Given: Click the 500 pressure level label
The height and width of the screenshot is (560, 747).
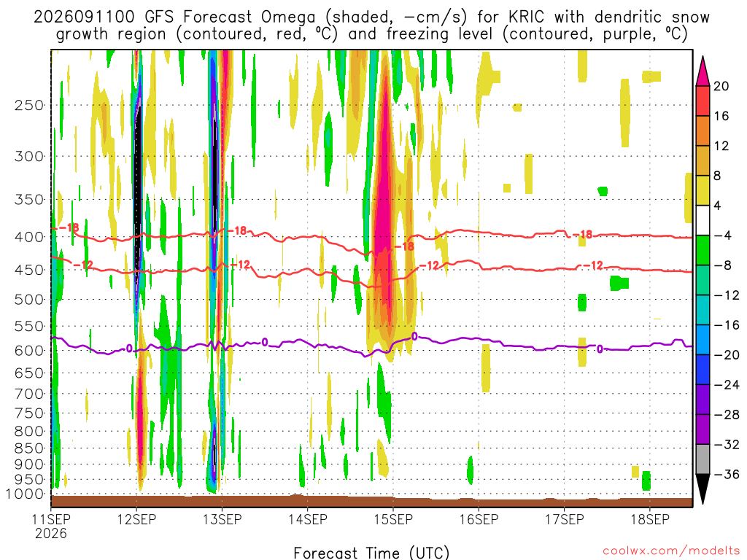Looking at the screenshot, I should pos(29,300).
